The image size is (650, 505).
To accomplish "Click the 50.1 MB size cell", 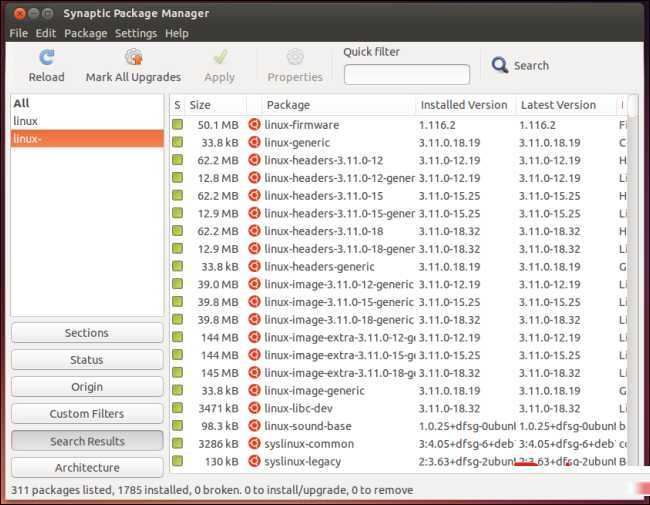I will tap(218, 125).
